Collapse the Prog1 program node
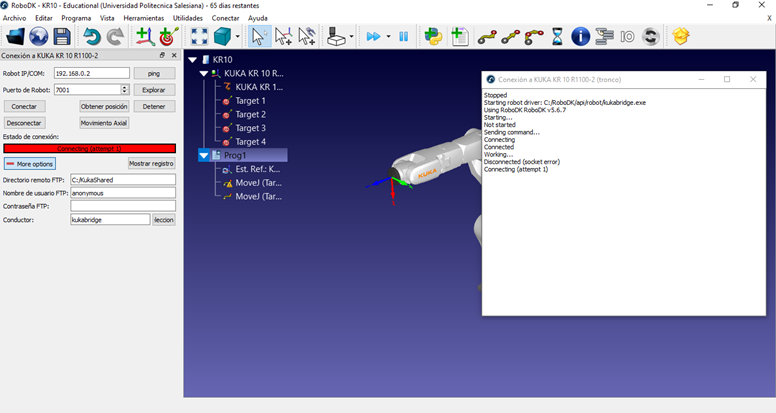Image resolution: width=776 pixels, height=413 pixels. [x=205, y=156]
